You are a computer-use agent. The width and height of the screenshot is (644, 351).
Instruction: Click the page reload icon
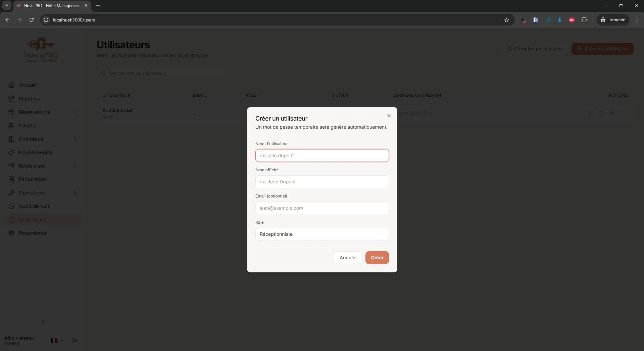[x=31, y=20]
